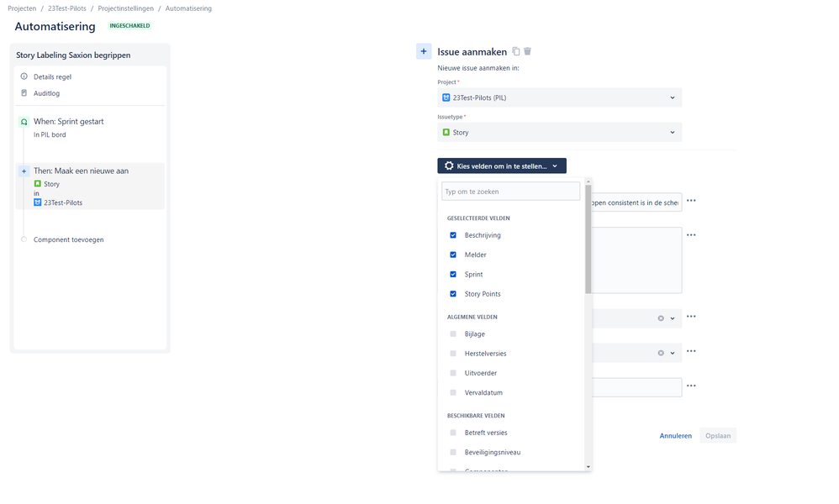The width and height of the screenshot is (839, 504).
Task: Uncheck the Sprint field
Action: point(453,274)
